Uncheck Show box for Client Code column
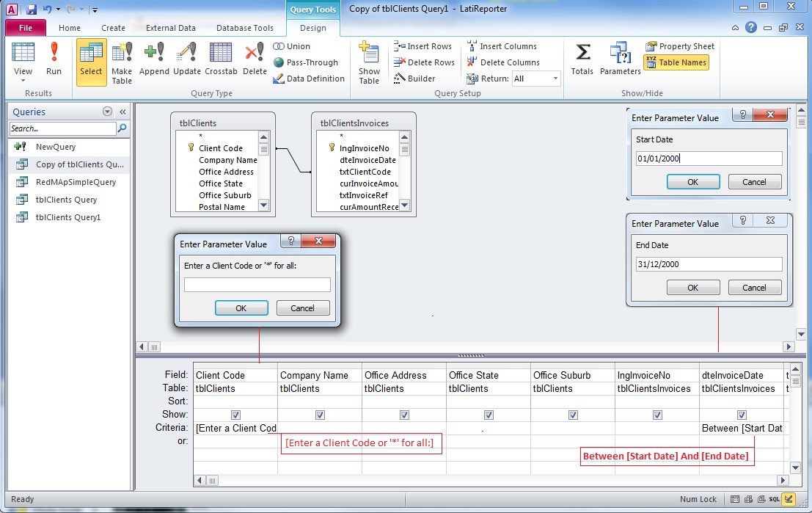The height and width of the screenshot is (513, 812). coord(235,415)
